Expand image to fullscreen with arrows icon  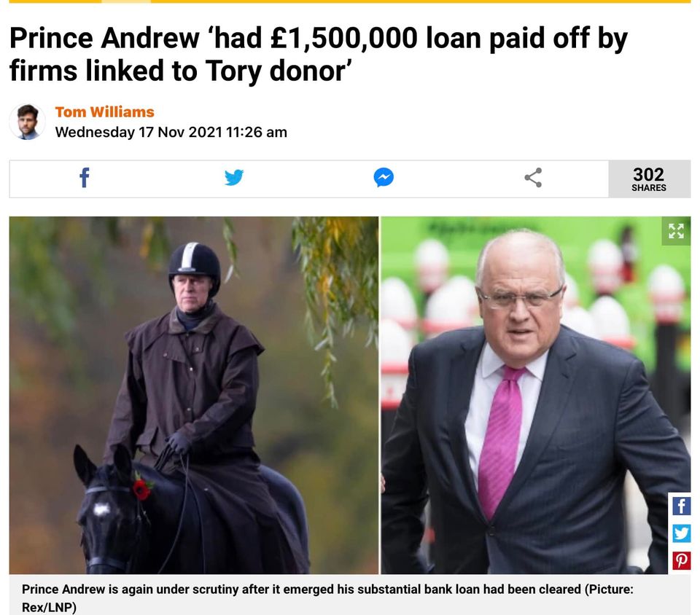[676, 231]
